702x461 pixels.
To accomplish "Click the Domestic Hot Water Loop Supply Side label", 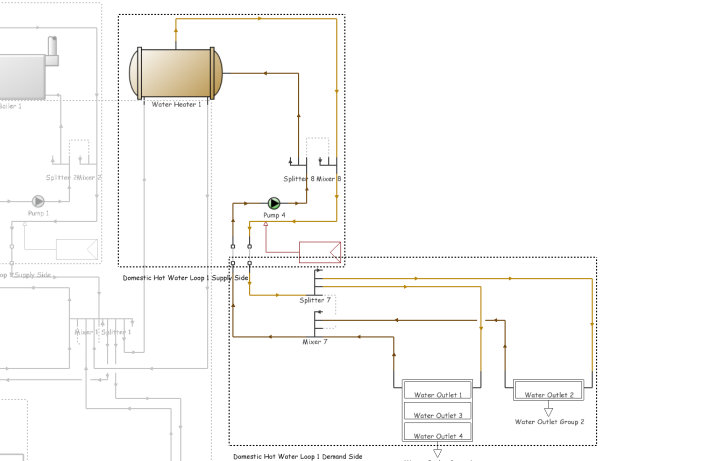I will 185,278.
